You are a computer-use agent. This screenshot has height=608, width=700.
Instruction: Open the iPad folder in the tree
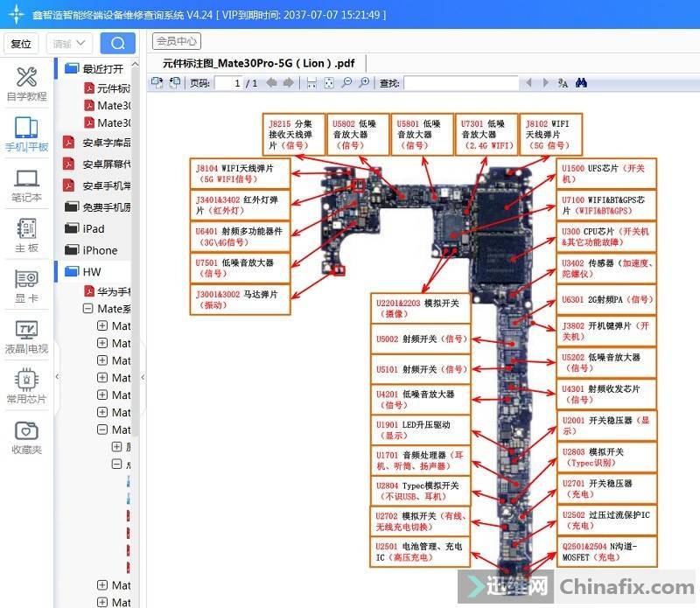pyautogui.click(x=93, y=228)
